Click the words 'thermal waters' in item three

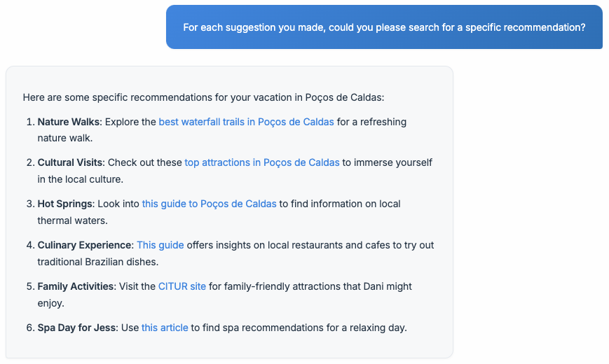72,220
